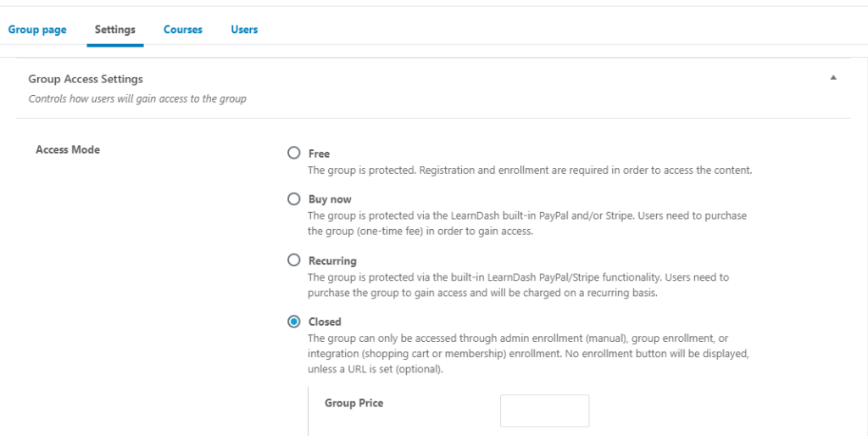Go to the Courses tab
Viewport: 868px width, 436px height.
183,30
